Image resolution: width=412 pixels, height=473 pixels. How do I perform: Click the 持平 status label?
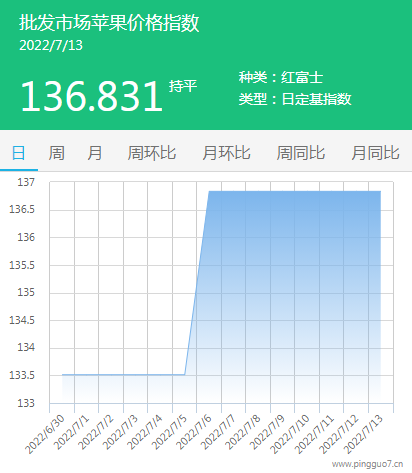[x=183, y=86]
